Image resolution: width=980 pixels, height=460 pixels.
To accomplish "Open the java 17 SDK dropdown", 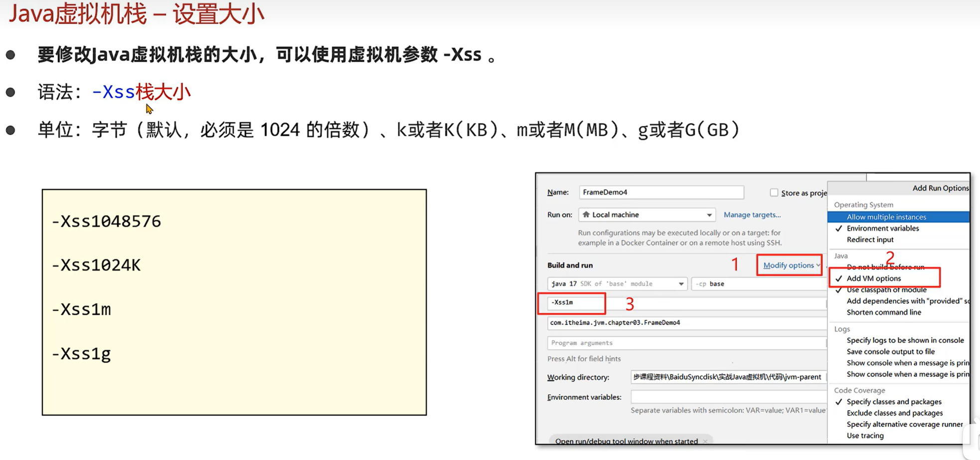I will [x=680, y=284].
